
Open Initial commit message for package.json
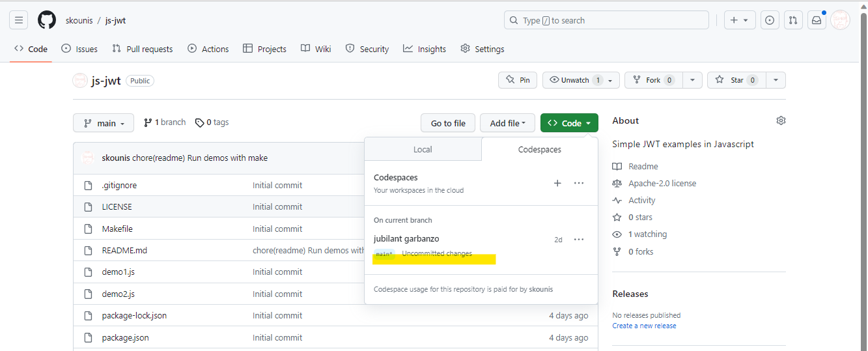click(277, 338)
